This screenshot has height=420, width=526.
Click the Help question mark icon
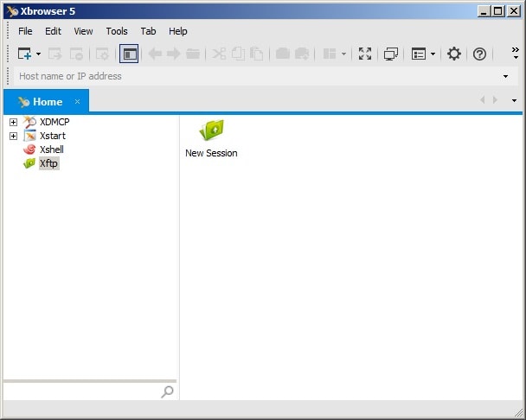click(x=479, y=54)
